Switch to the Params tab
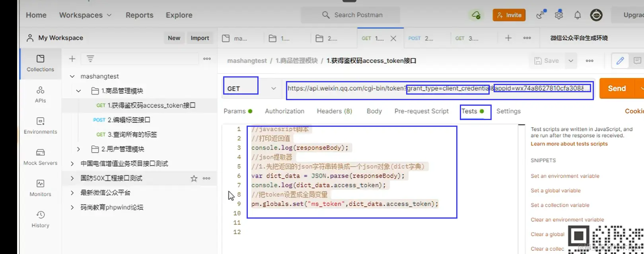Image resolution: width=644 pixels, height=254 pixels. click(238, 111)
